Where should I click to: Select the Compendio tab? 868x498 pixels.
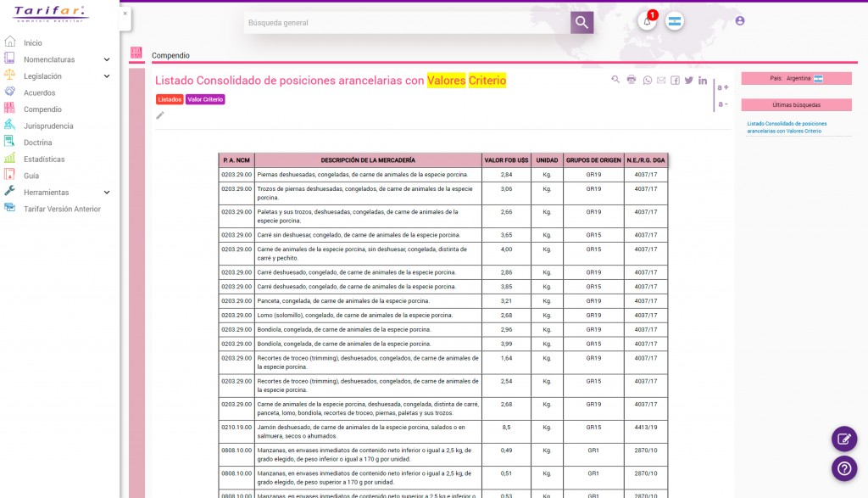(170, 55)
